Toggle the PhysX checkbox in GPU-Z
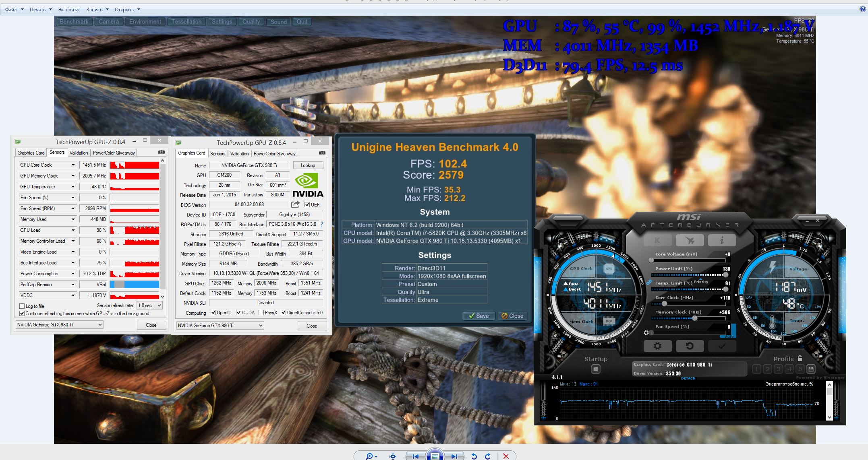 point(261,313)
